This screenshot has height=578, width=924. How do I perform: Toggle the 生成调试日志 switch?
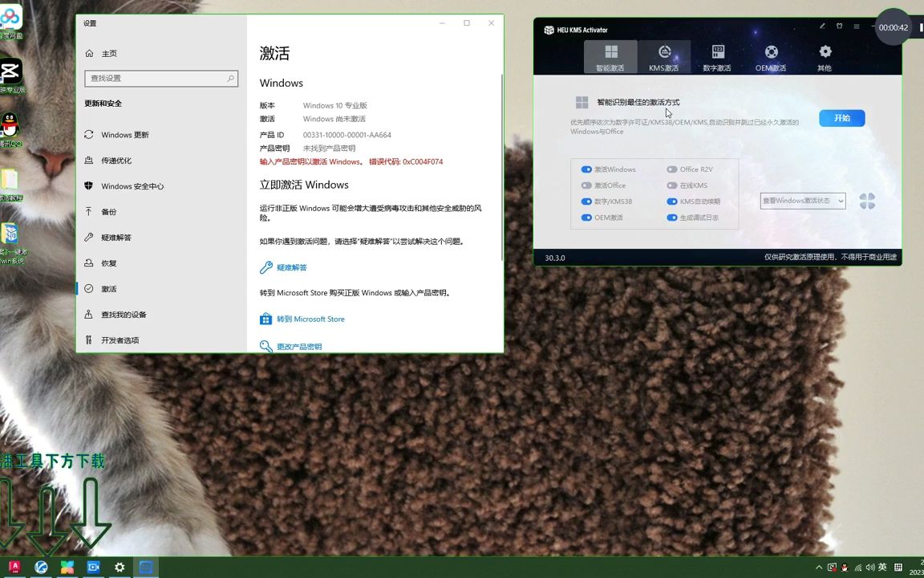click(x=672, y=218)
